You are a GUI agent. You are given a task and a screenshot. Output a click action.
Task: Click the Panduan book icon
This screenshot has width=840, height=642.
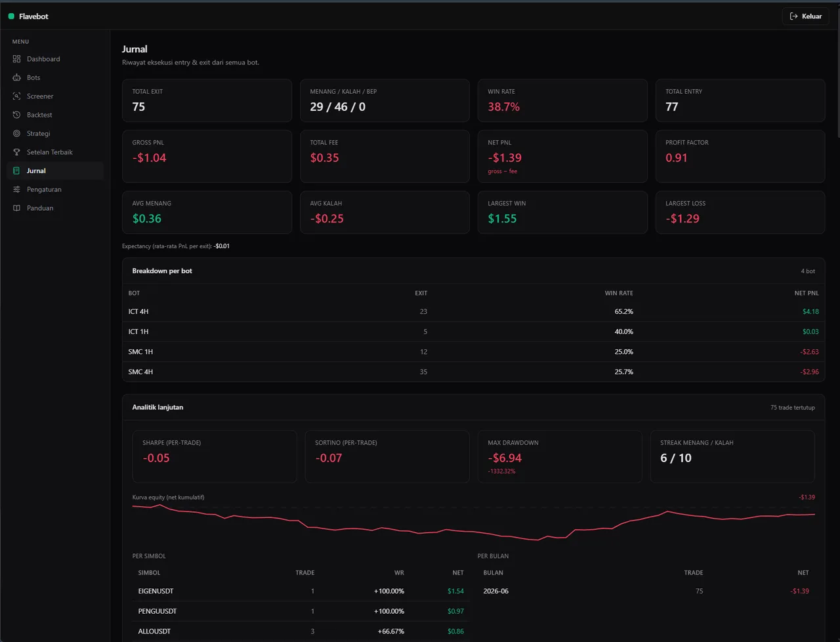[16, 208]
